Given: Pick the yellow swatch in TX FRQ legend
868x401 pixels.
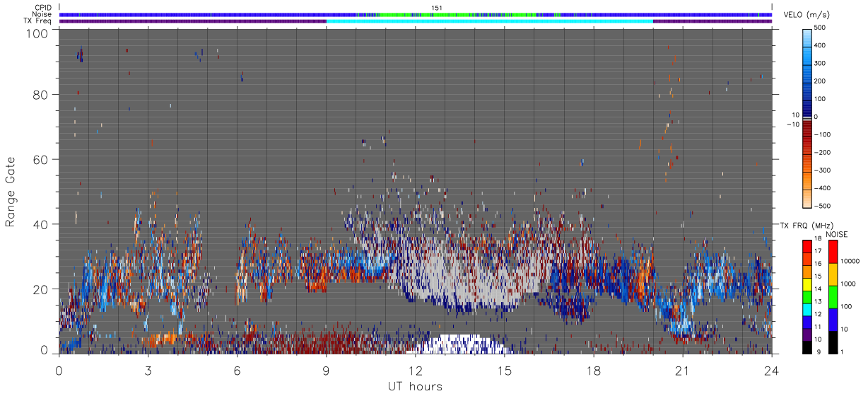Looking at the screenshot, I should pos(807,284).
